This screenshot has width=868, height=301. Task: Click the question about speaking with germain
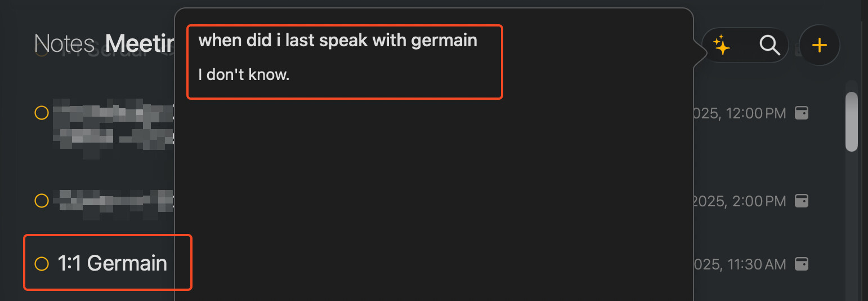(338, 41)
